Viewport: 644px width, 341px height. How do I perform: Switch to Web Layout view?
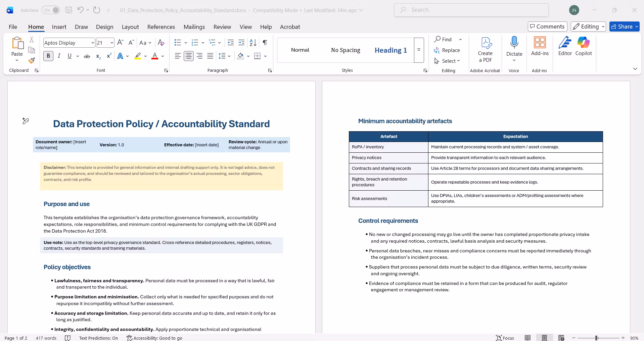click(561, 338)
